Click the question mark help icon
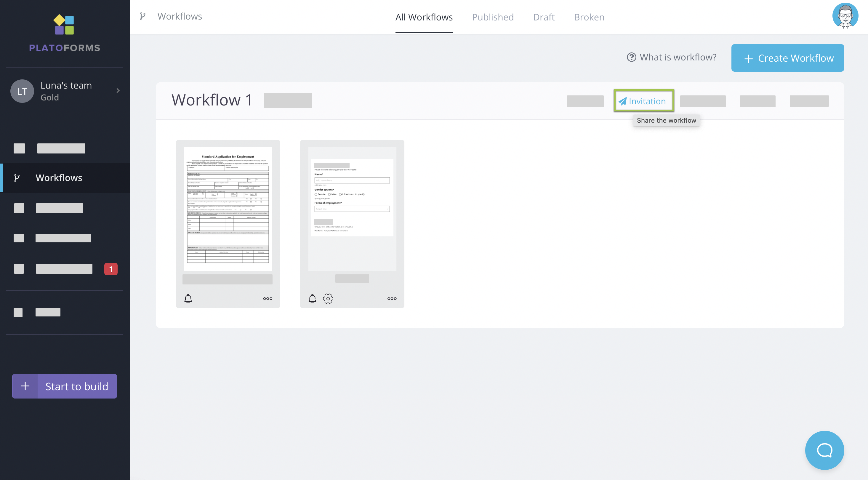The height and width of the screenshot is (480, 868). point(631,57)
